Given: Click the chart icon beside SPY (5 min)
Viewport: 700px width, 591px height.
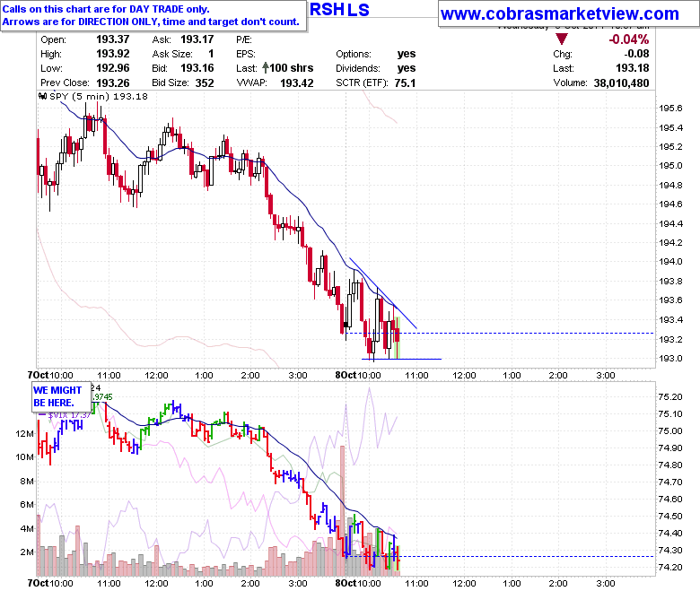Looking at the screenshot, I should click(43, 96).
